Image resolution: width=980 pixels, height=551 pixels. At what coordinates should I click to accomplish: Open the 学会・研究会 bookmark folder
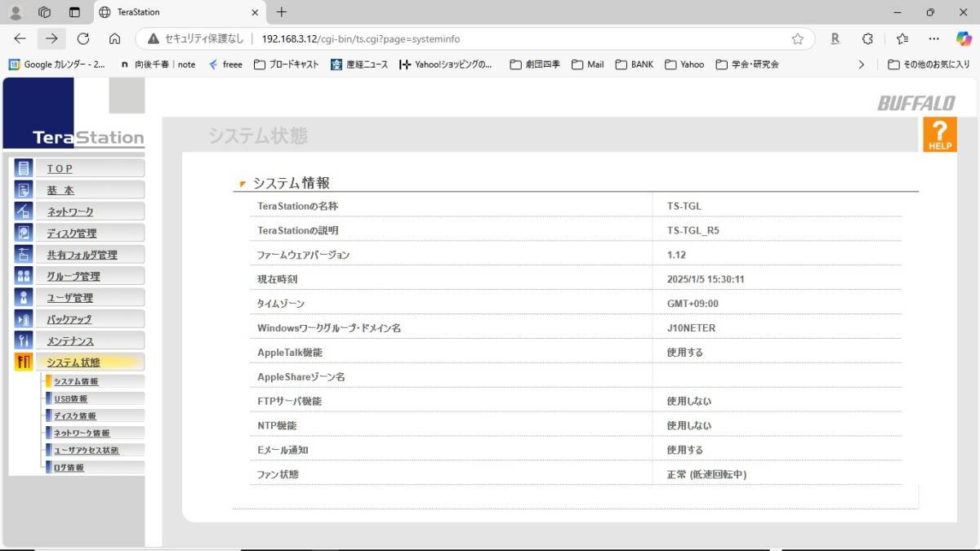pyautogui.click(x=747, y=64)
